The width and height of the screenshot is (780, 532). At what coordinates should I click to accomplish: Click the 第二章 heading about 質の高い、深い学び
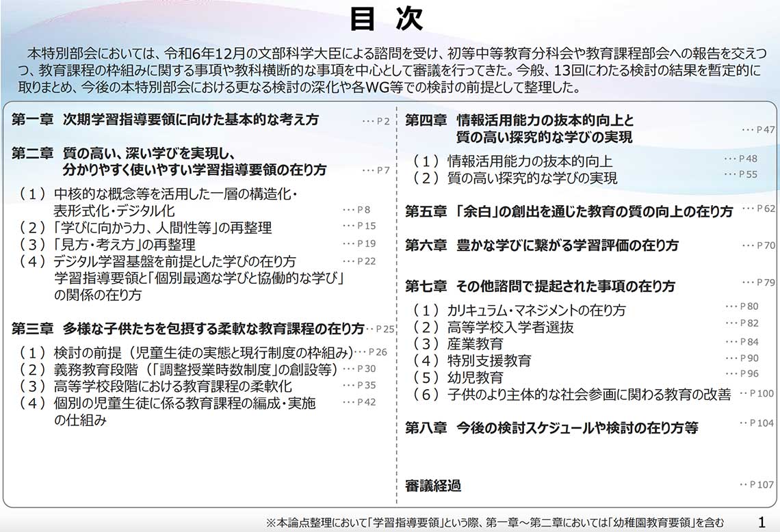click(169, 161)
